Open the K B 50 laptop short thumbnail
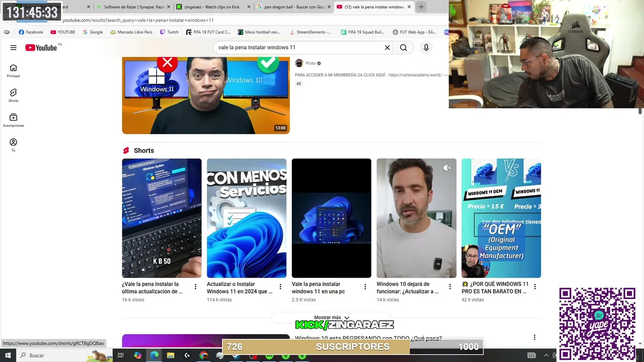The width and height of the screenshot is (644, 362). click(162, 218)
